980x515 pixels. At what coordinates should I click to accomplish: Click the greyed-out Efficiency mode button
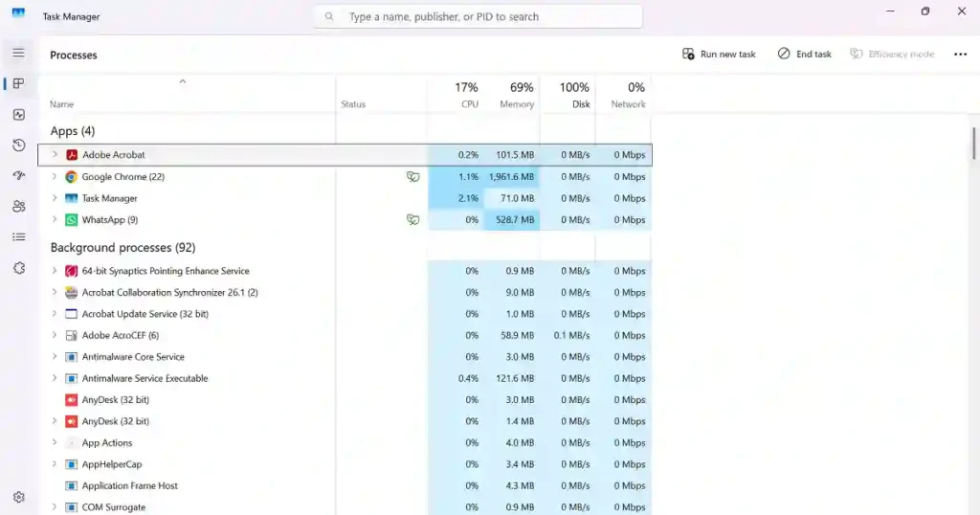click(x=892, y=55)
